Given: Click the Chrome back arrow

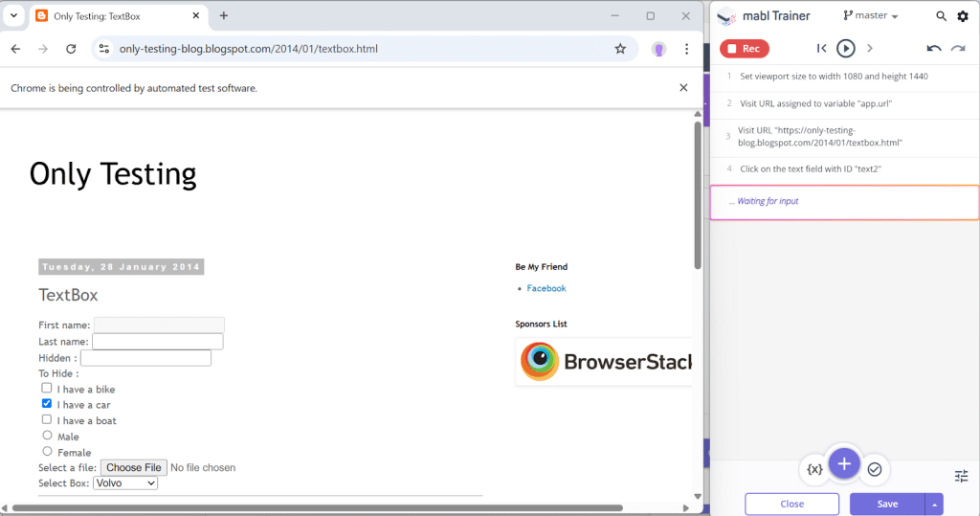Looking at the screenshot, I should [x=15, y=49].
